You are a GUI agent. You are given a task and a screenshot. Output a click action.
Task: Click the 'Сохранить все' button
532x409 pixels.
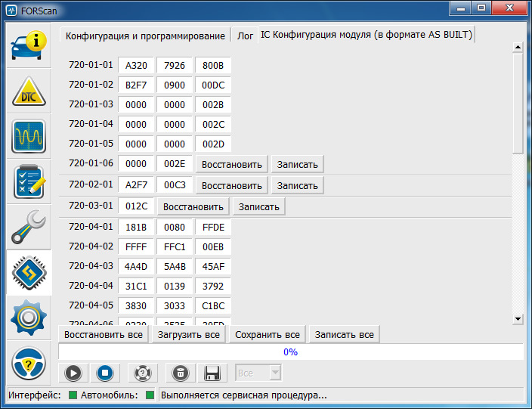click(268, 334)
